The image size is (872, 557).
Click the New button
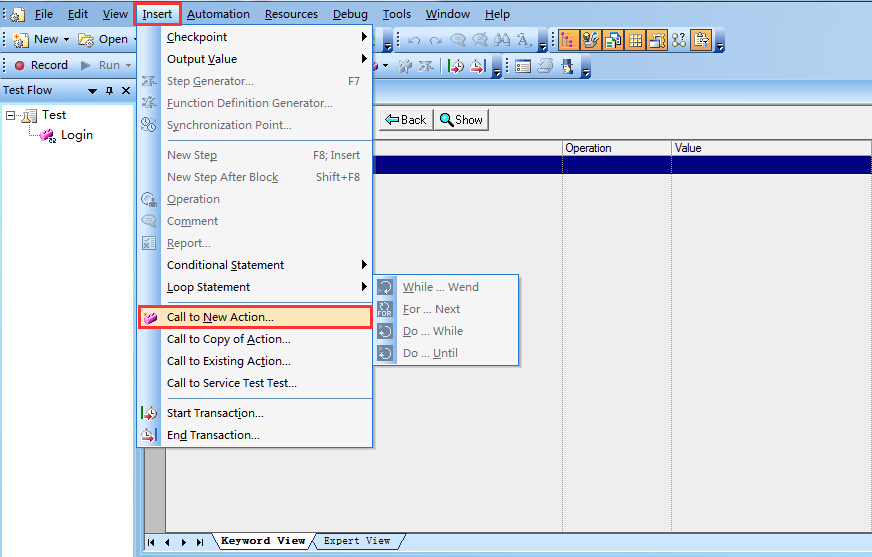tap(37, 39)
